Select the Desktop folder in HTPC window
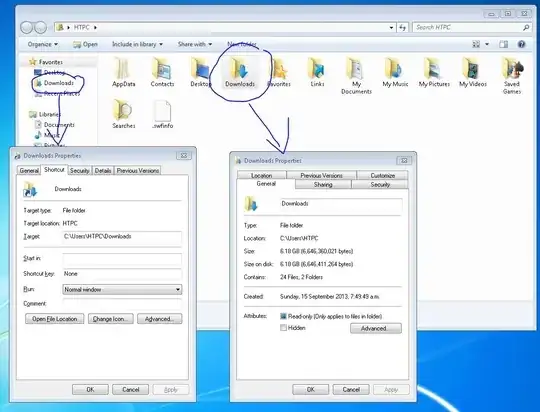The width and height of the screenshot is (540, 412). click(200, 73)
